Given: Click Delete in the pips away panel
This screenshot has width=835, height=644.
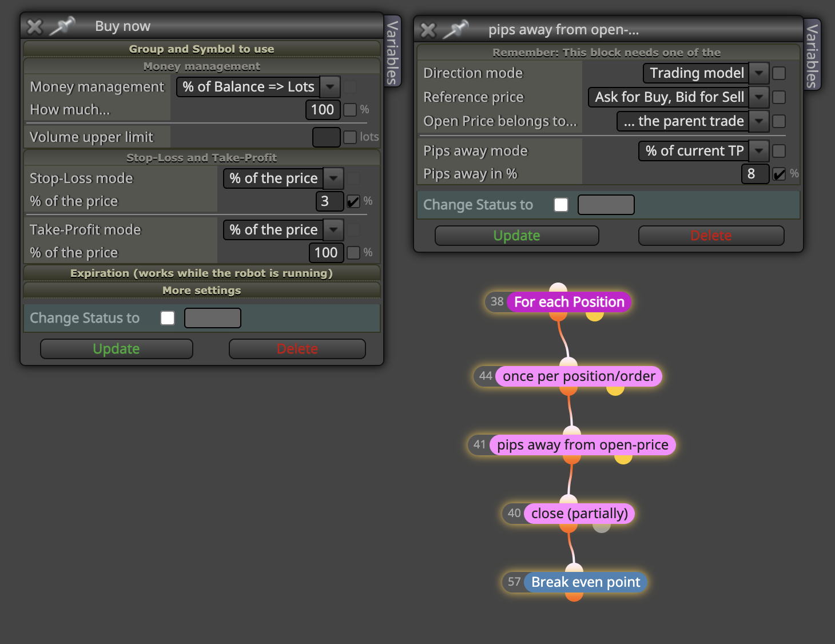Looking at the screenshot, I should tap(711, 236).
